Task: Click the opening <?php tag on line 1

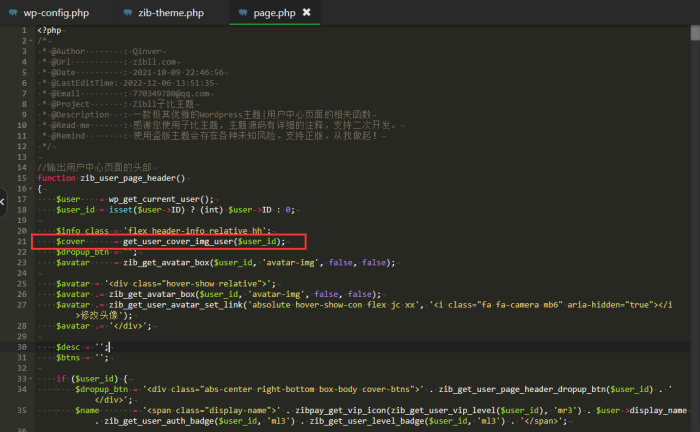Action: pyautogui.click(x=50, y=29)
